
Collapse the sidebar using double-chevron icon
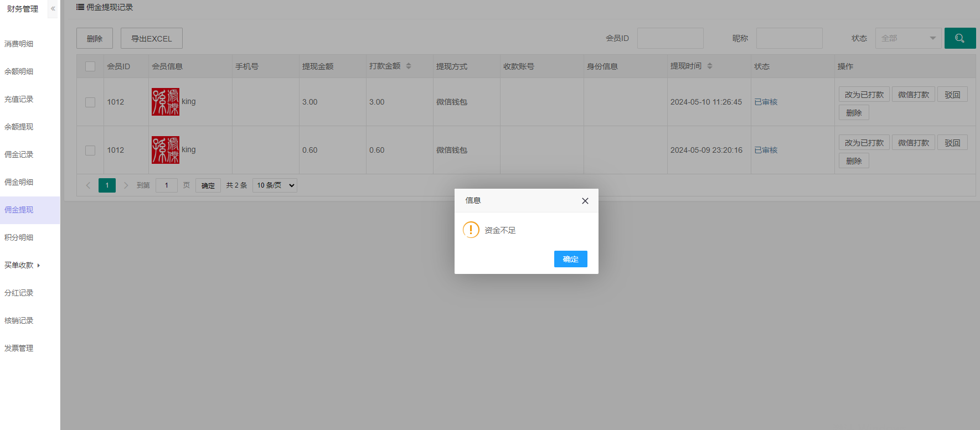point(53,9)
